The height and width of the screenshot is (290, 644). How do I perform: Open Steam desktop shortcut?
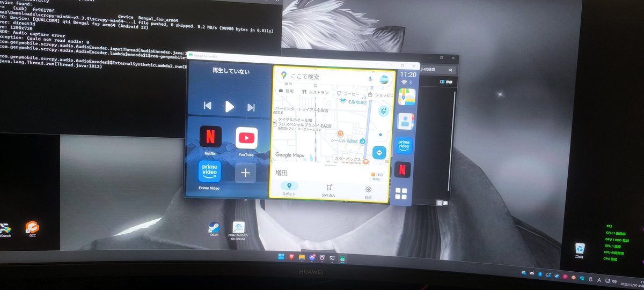click(214, 229)
